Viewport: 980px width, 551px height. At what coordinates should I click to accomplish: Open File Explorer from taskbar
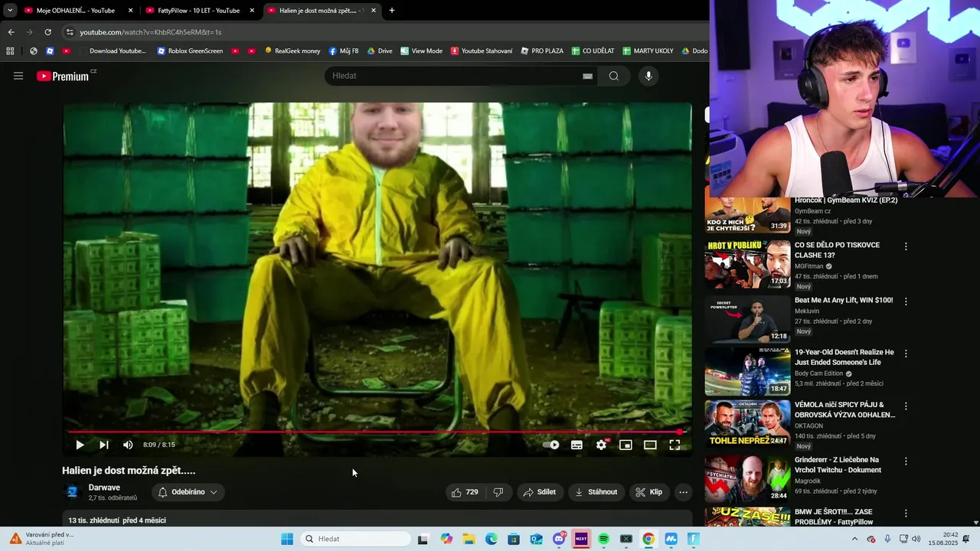click(469, 539)
